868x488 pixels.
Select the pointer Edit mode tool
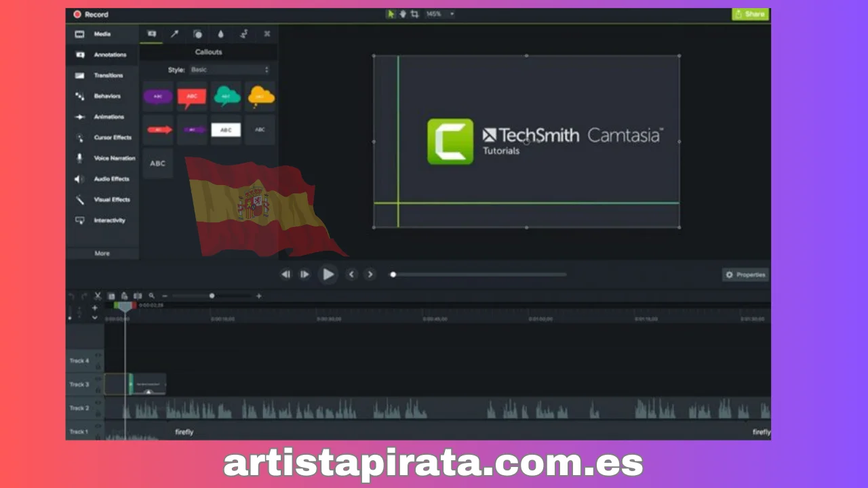(391, 14)
